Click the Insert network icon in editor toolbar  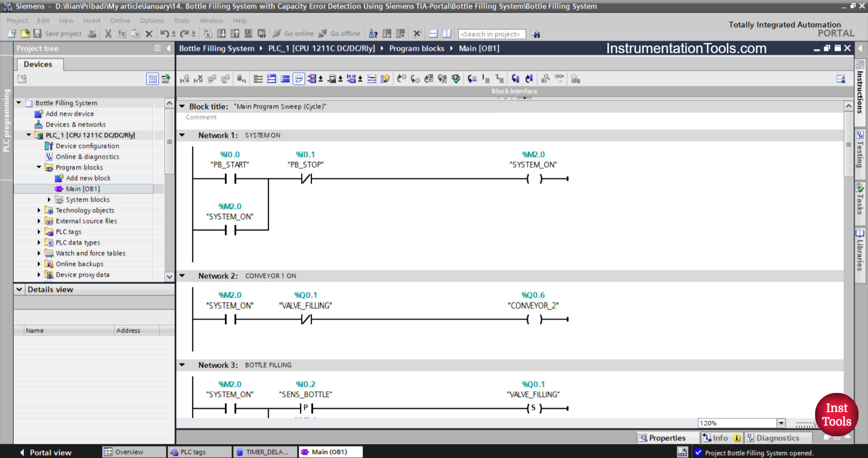184,79
